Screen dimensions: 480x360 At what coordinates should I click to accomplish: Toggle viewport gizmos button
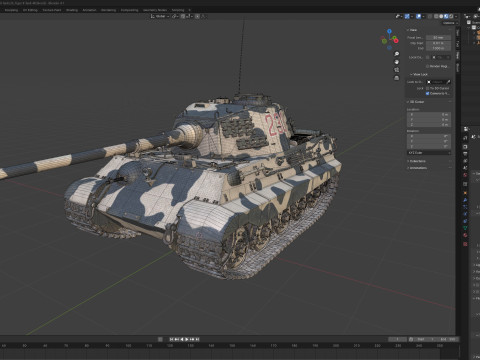[407, 16]
